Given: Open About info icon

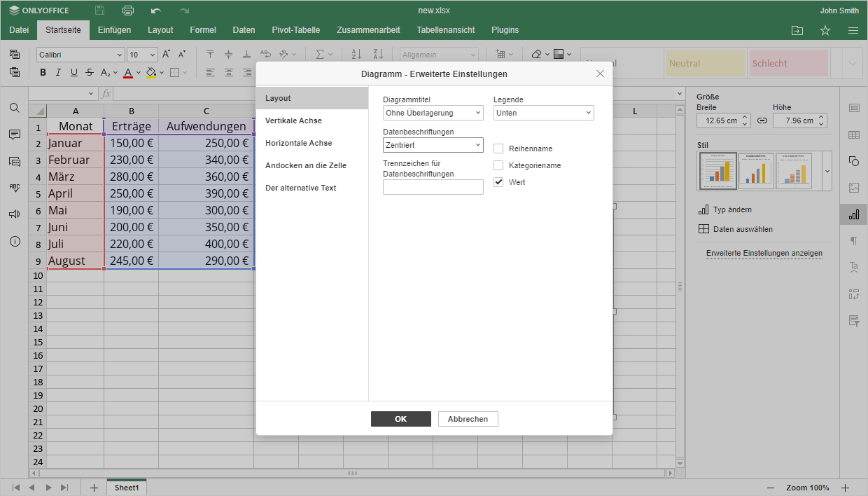Looking at the screenshot, I should (x=15, y=242).
